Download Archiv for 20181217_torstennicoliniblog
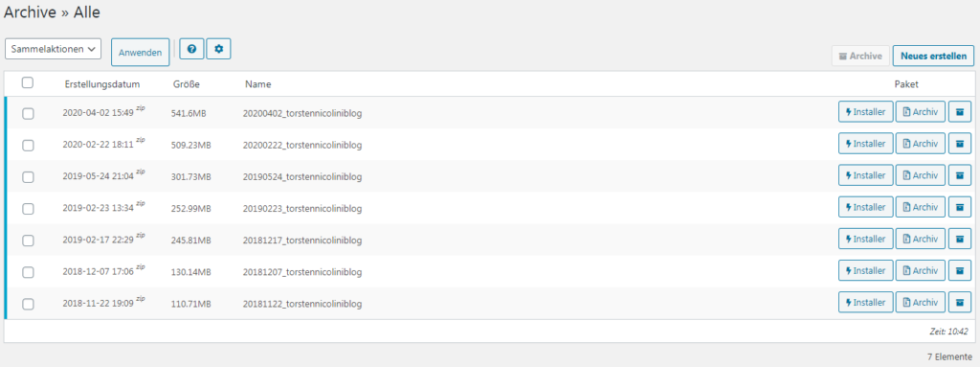 click(921, 240)
